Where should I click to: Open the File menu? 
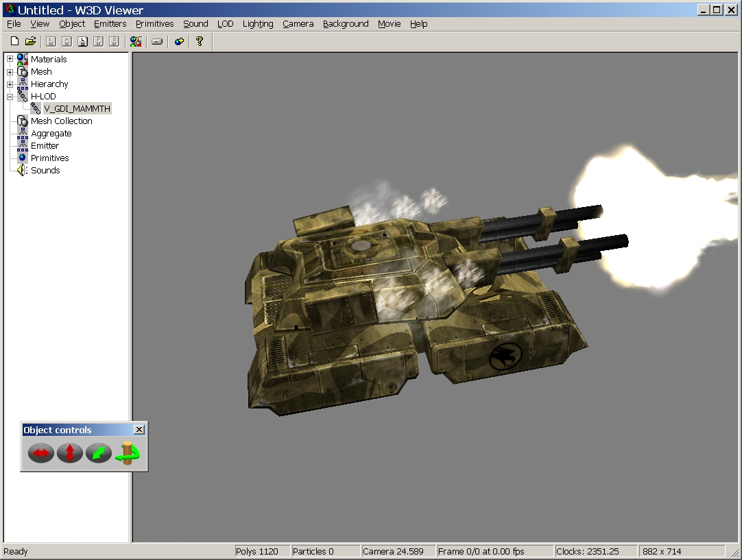tap(14, 24)
